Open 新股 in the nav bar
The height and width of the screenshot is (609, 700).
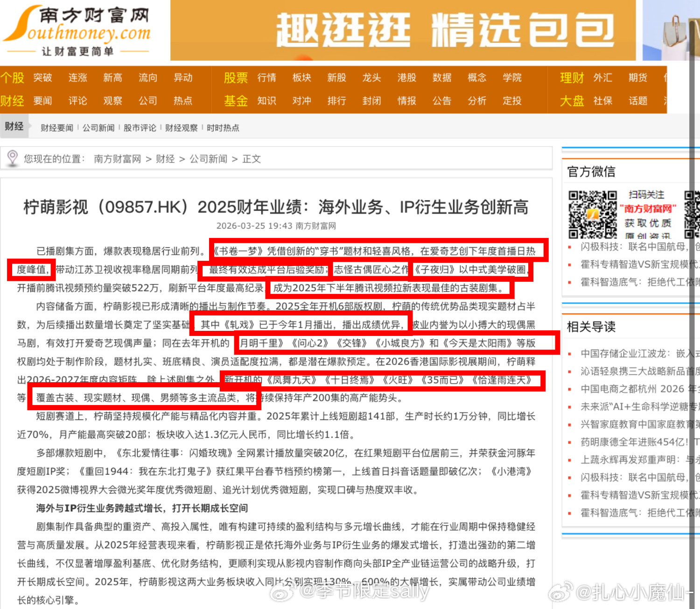coord(336,77)
